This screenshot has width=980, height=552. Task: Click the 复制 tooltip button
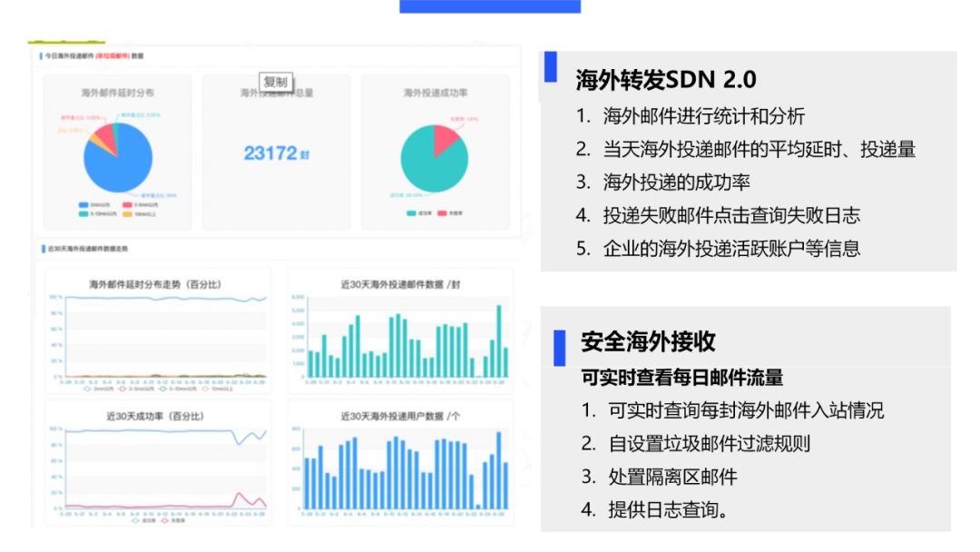[275, 80]
